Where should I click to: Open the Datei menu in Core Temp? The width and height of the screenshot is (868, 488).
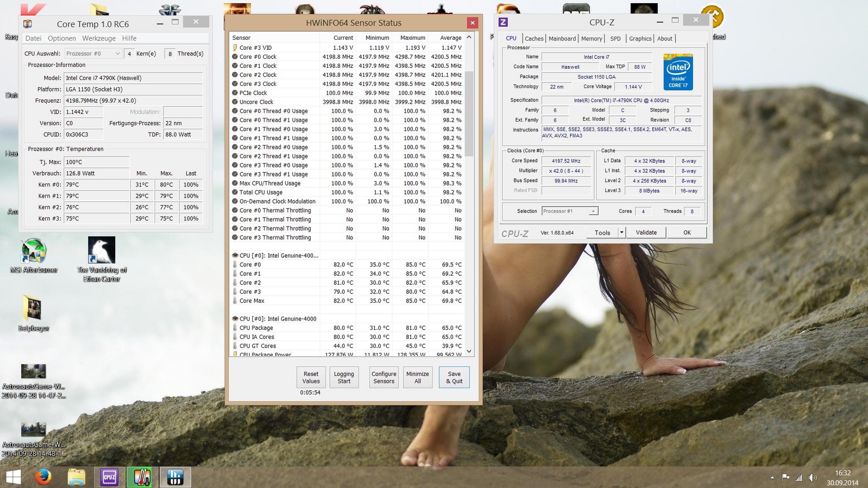pyautogui.click(x=33, y=38)
